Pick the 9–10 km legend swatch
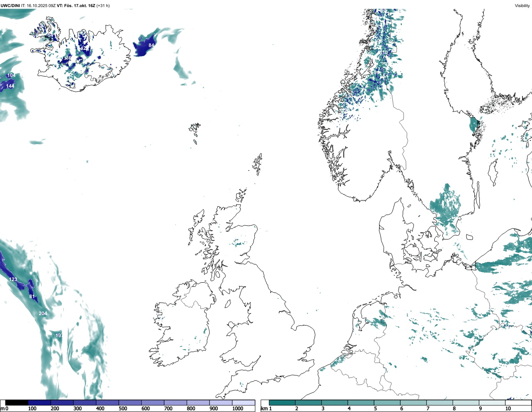Screen dimensions: 532x412 point(492,402)
